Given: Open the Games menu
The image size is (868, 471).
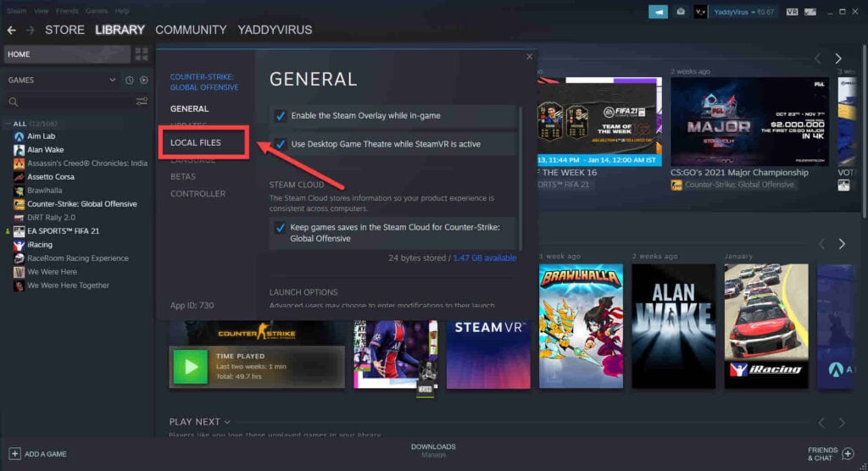Looking at the screenshot, I should click(97, 10).
